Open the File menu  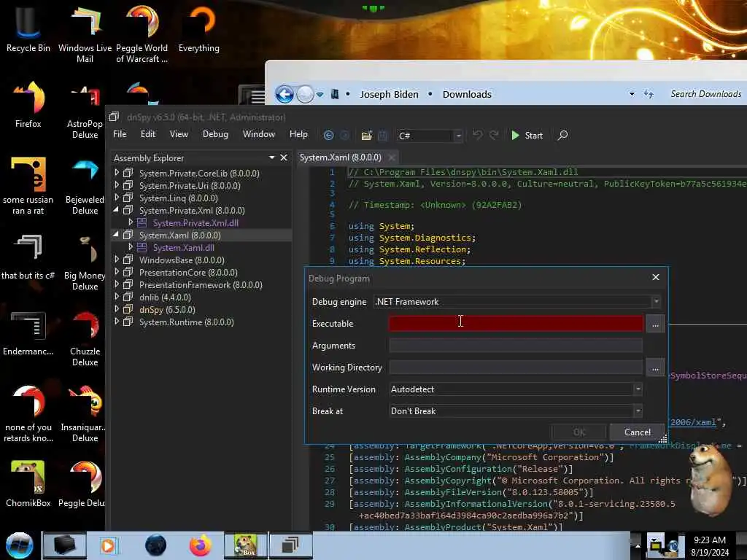point(120,134)
